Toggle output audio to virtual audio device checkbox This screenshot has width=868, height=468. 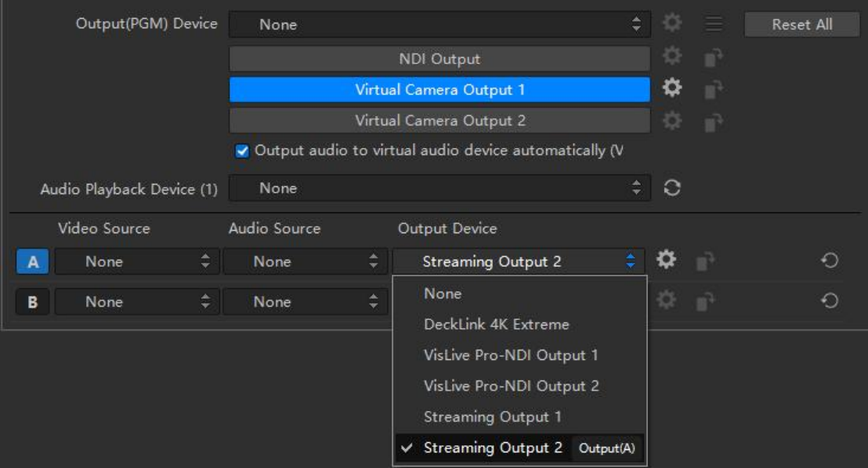pyautogui.click(x=242, y=151)
